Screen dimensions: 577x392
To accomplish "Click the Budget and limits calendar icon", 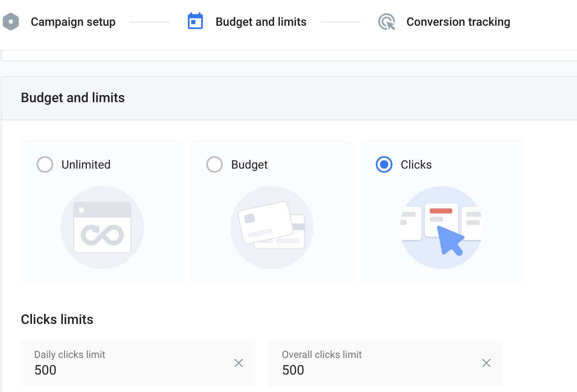I will point(195,22).
